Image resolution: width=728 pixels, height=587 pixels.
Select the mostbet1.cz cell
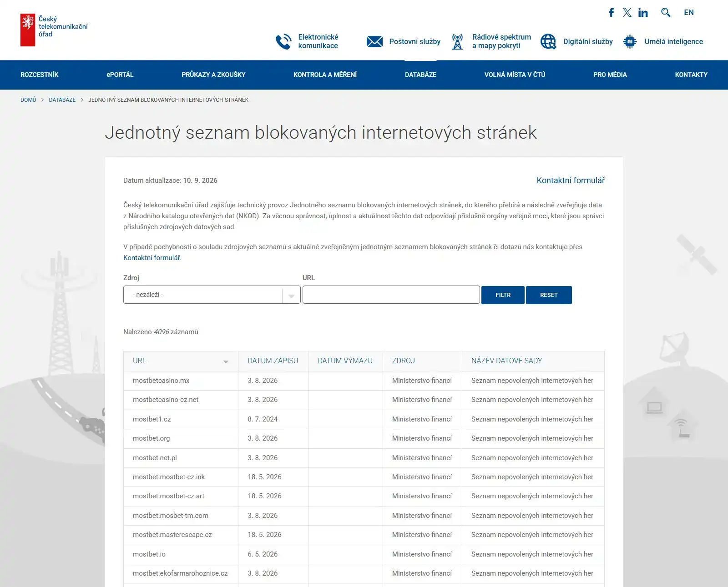coord(181,419)
